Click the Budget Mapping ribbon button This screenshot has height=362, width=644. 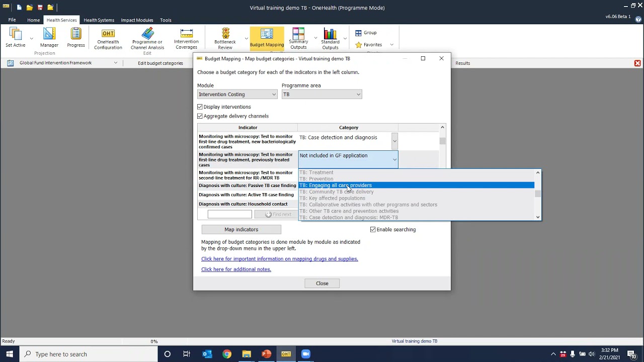(x=267, y=39)
